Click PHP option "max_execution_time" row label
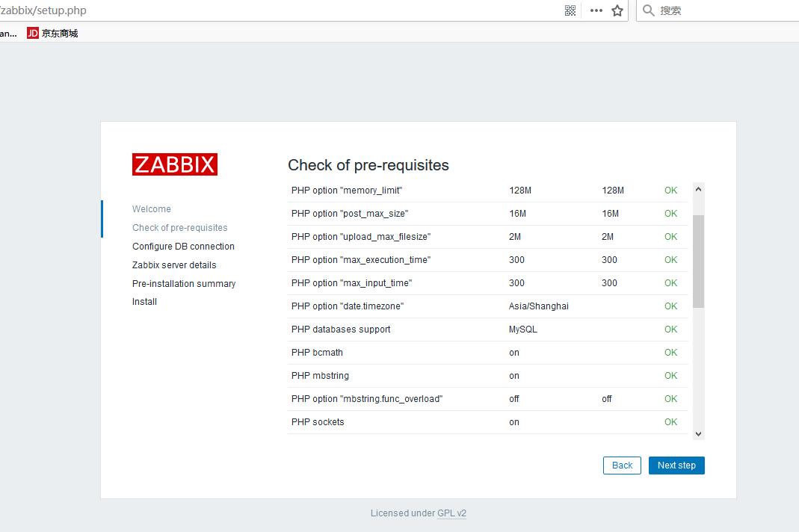Screen dimensions: 799x532 [x=361, y=260]
